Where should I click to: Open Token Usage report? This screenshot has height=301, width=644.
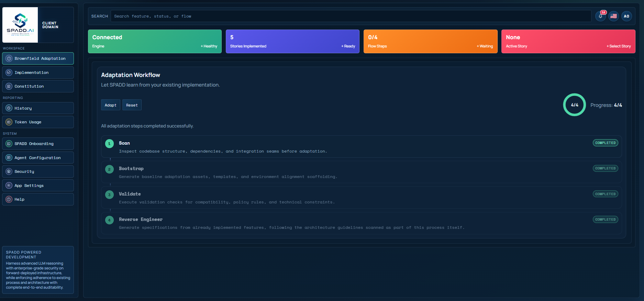[38, 122]
